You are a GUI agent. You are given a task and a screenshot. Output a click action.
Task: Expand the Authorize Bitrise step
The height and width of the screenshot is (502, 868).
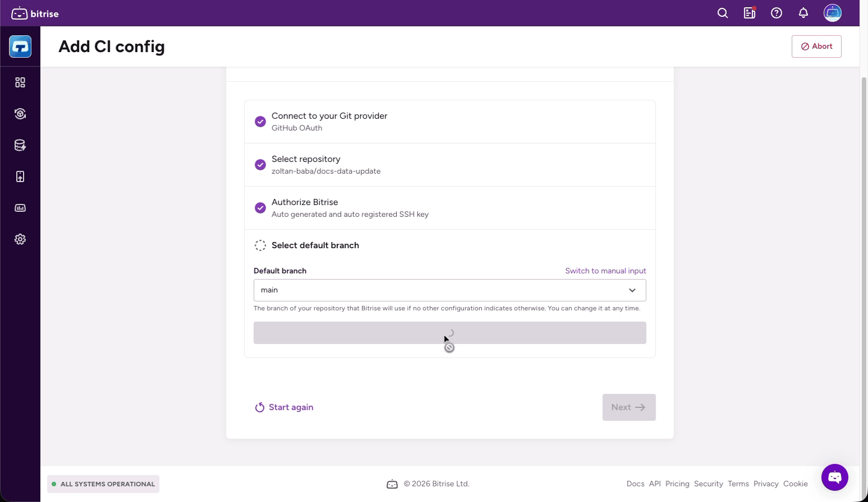pyautogui.click(x=450, y=208)
